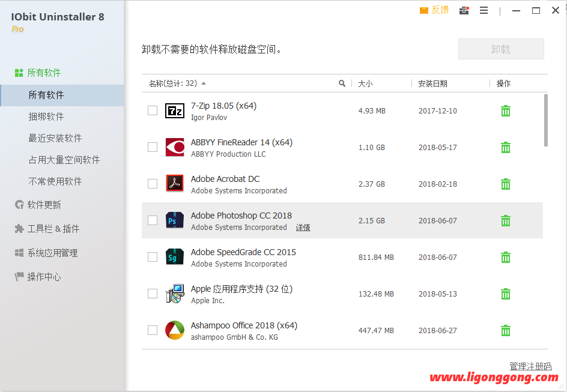This screenshot has height=392, width=567.
Task: Click the 反馈 feedback link
Action: tap(440, 10)
